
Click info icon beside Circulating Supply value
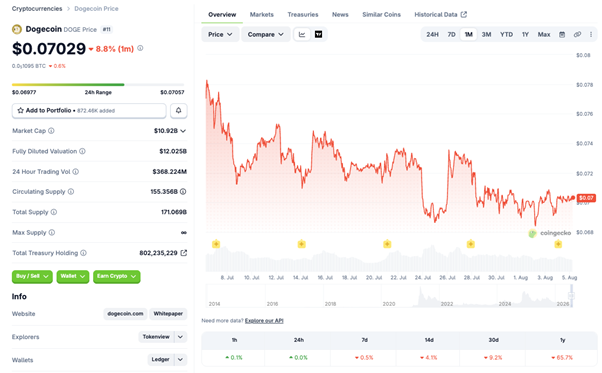tap(183, 191)
